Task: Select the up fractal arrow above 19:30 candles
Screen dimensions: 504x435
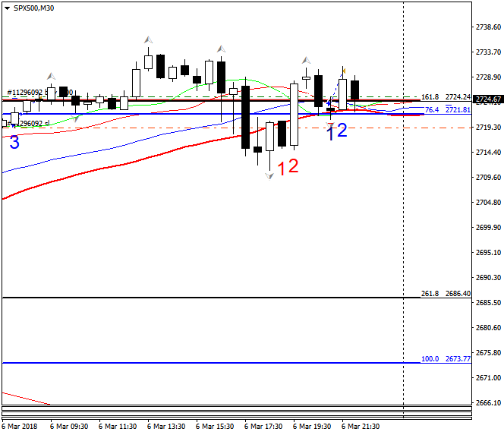Action: (307, 60)
